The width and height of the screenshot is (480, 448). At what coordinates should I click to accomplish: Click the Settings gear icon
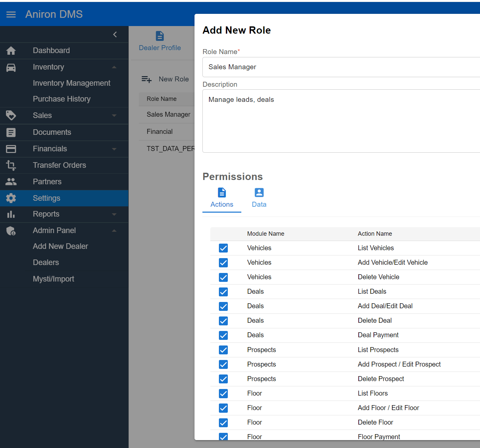click(x=11, y=198)
